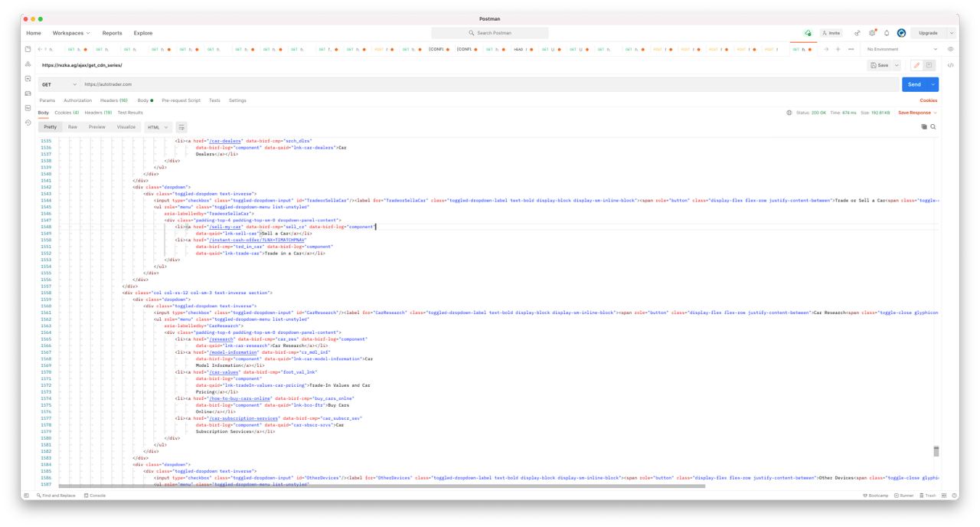Toggle two-pane layout icon in status bar
Viewport: 980px width, 527px height.
pos(944,496)
